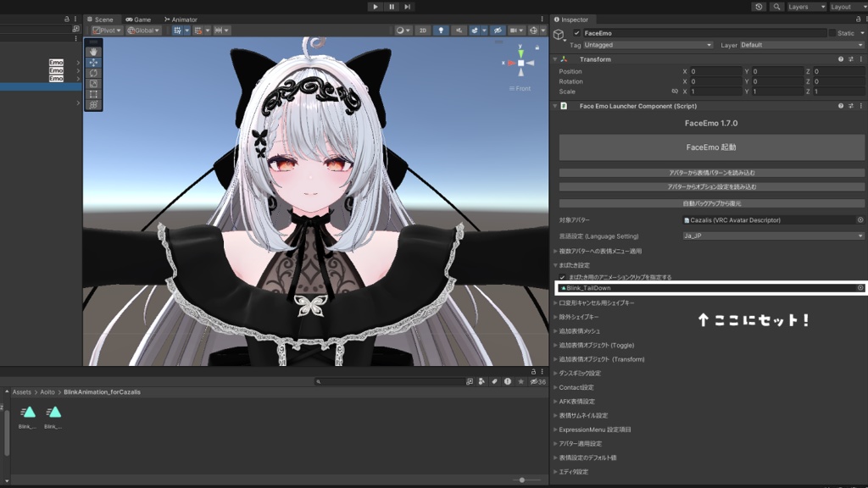Toggle the Static checkbox
Screen dimensions: 868x488
tap(832, 33)
